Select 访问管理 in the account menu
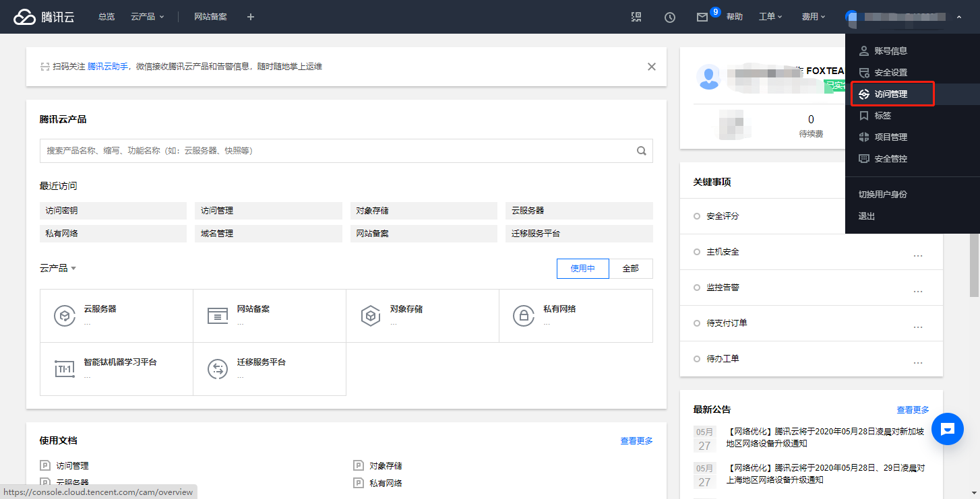The height and width of the screenshot is (499, 980). 891,94
